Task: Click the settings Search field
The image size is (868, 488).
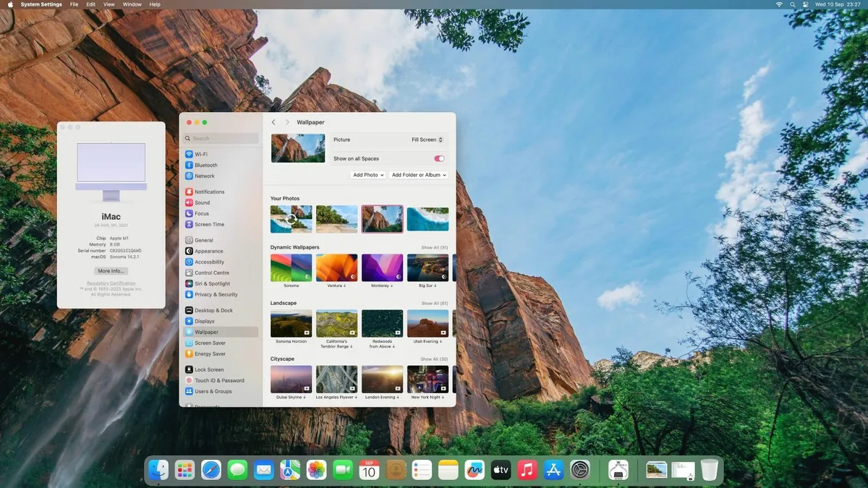Action: [x=221, y=138]
